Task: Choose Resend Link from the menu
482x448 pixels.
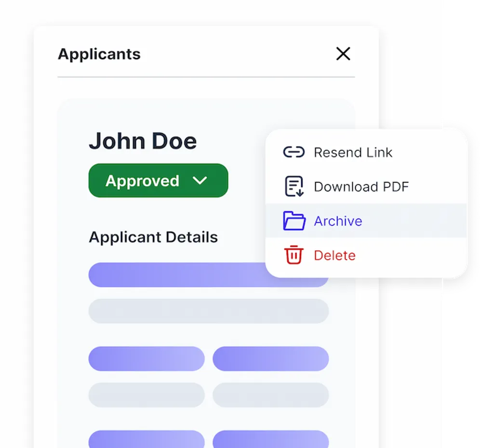Action: pyautogui.click(x=353, y=152)
